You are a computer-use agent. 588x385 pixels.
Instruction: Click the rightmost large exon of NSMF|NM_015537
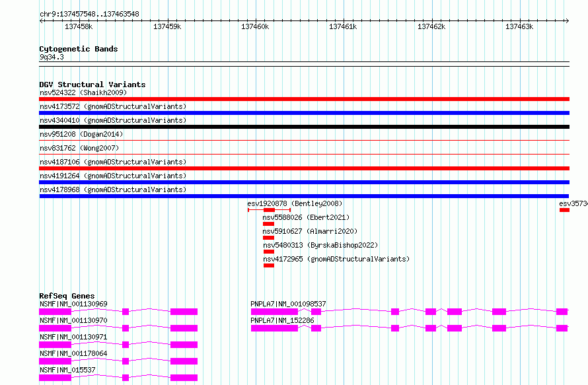coord(184,378)
